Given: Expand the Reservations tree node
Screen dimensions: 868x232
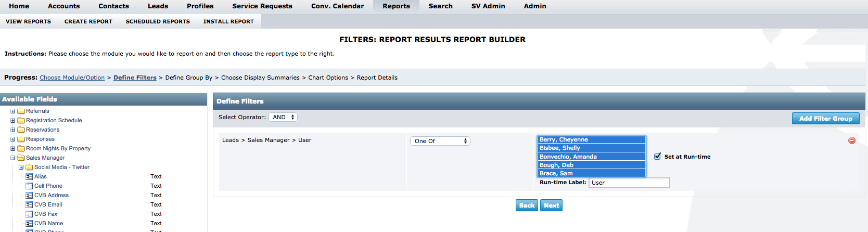Looking at the screenshot, I should (13, 130).
